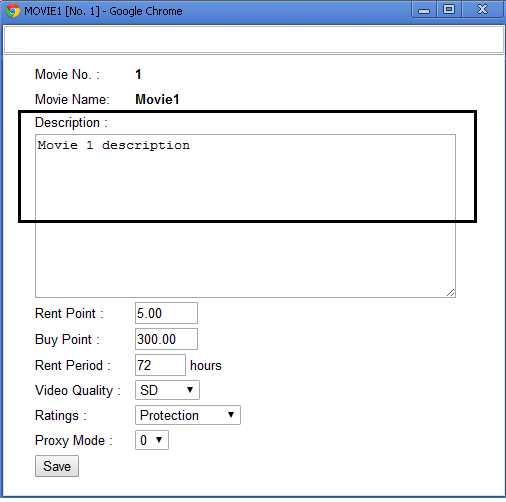Click the Chrome logo icon in title bar
The height and width of the screenshot is (502, 506).
pos(13,11)
